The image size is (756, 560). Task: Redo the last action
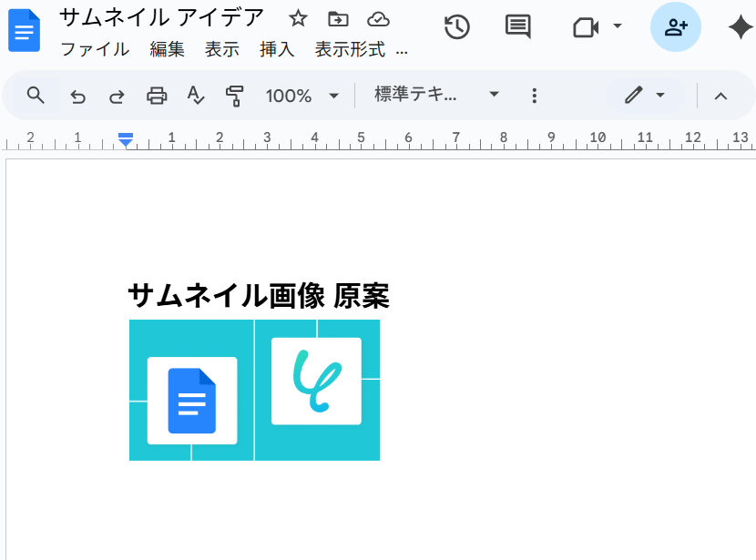coord(117,97)
